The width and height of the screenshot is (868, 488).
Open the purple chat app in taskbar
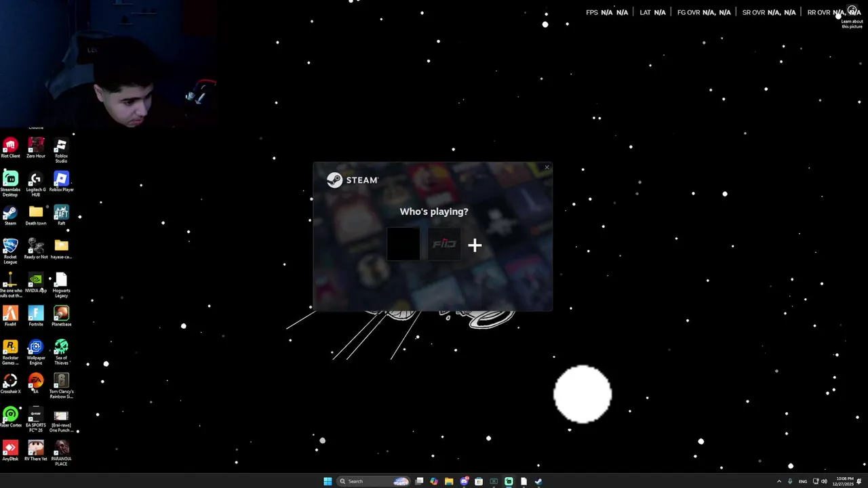click(x=464, y=481)
